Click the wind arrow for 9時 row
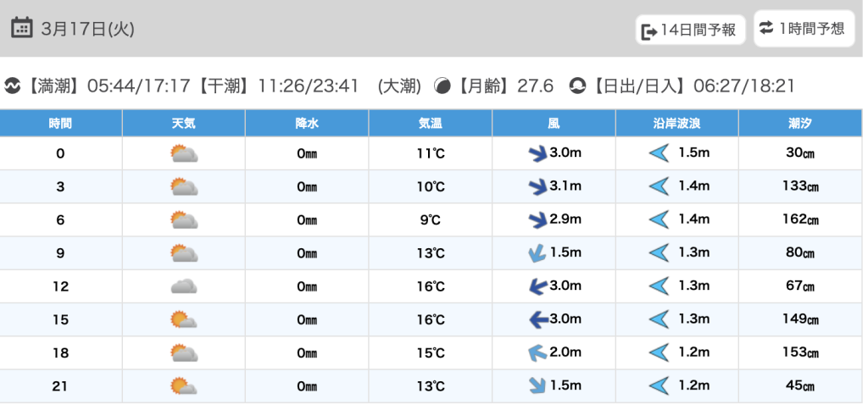The image size is (868, 405). pyautogui.click(x=536, y=253)
